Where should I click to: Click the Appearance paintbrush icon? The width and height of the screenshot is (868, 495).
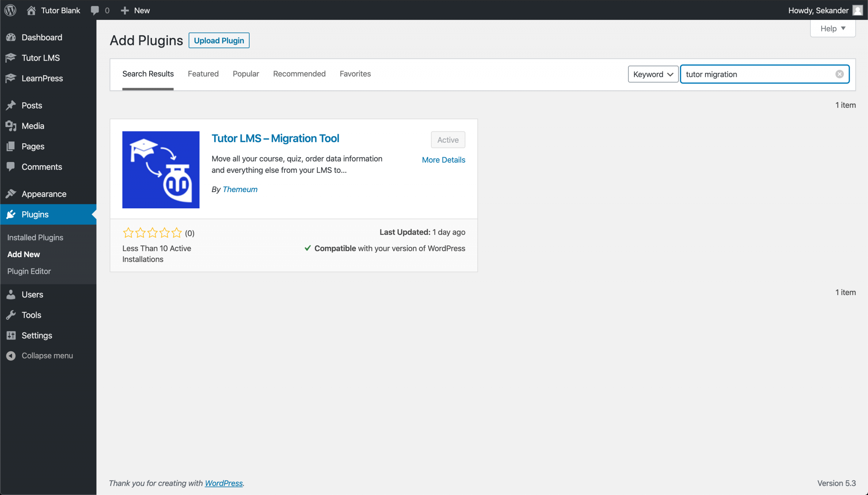pyautogui.click(x=11, y=194)
